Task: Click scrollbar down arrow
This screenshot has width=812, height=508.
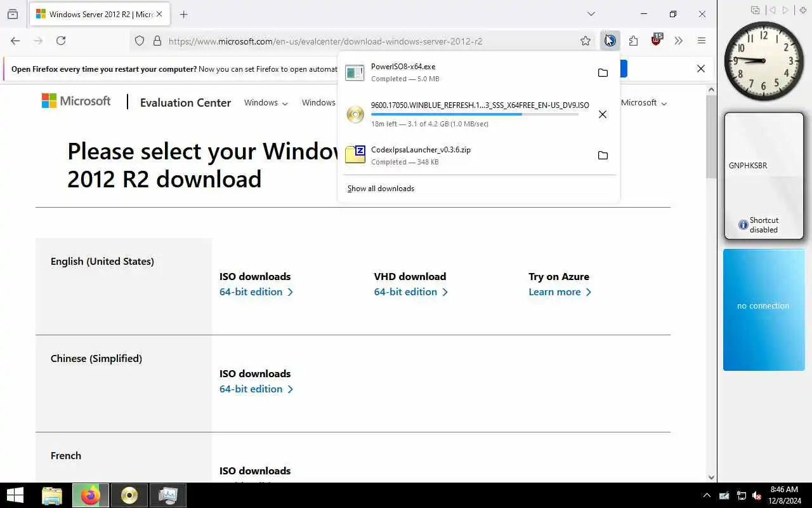Action: pyautogui.click(x=711, y=478)
